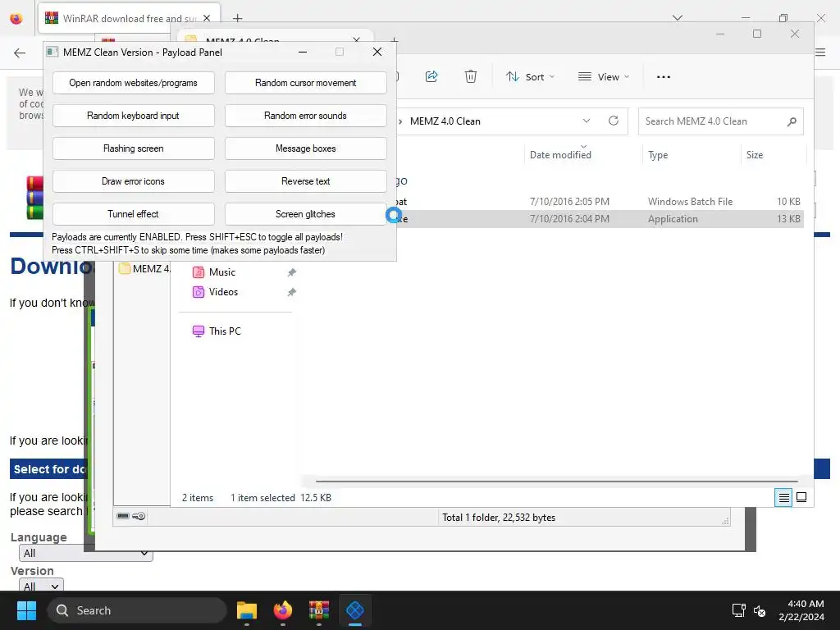Click the Music folder icon

[x=199, y=272]
